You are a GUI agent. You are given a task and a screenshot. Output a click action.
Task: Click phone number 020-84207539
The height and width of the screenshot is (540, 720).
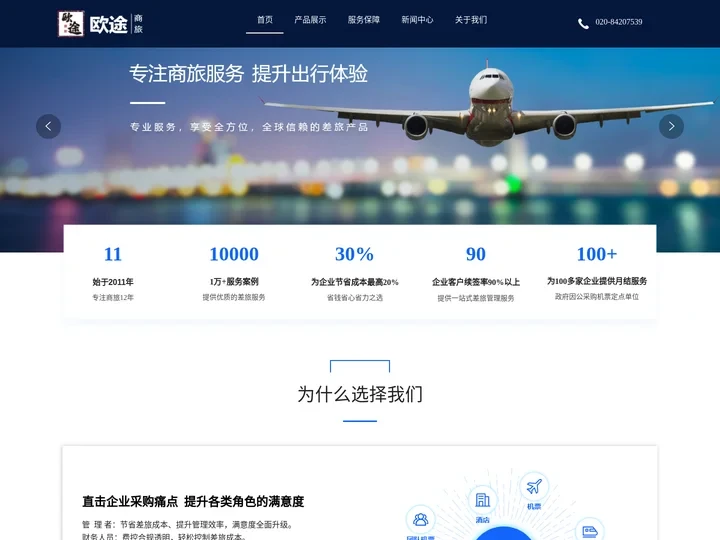619,22
